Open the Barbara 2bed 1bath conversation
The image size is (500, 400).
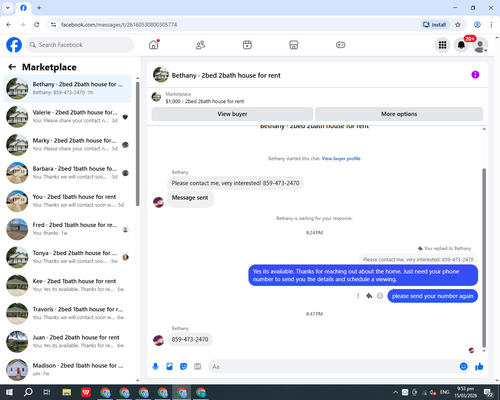pos(67,173)
